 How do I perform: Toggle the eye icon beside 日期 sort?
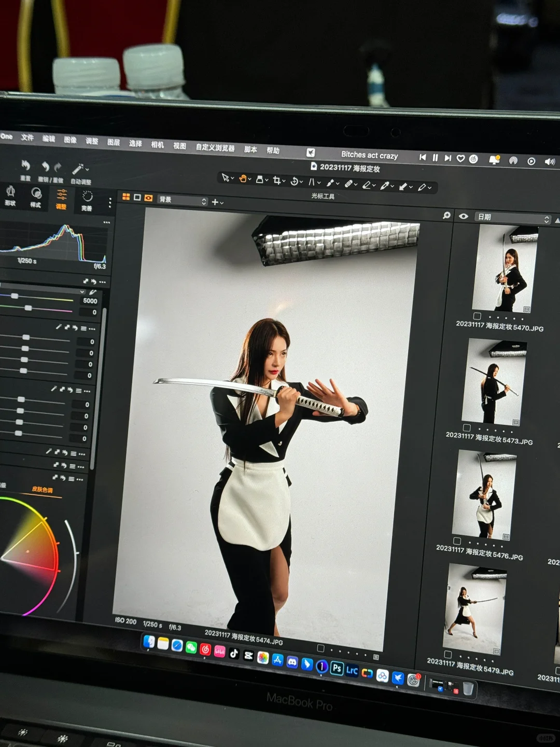click(x=464, y=216)
